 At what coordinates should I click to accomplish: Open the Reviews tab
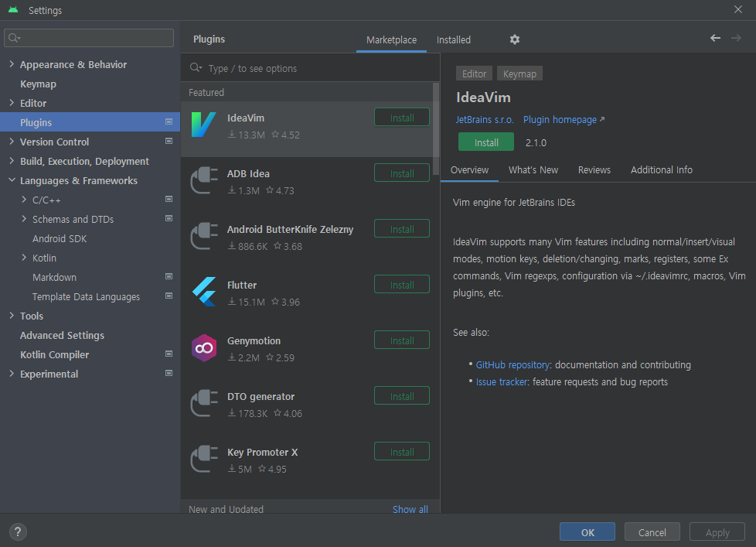594,169
